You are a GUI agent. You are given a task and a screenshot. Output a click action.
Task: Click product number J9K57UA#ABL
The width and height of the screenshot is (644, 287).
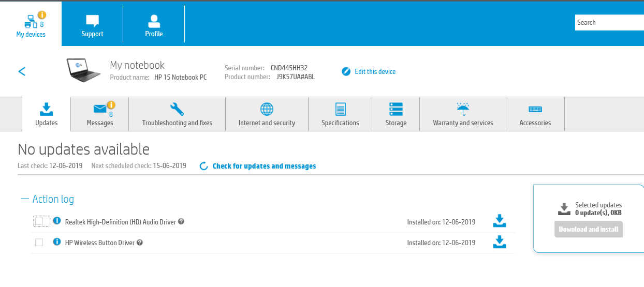tap(296, 77)
